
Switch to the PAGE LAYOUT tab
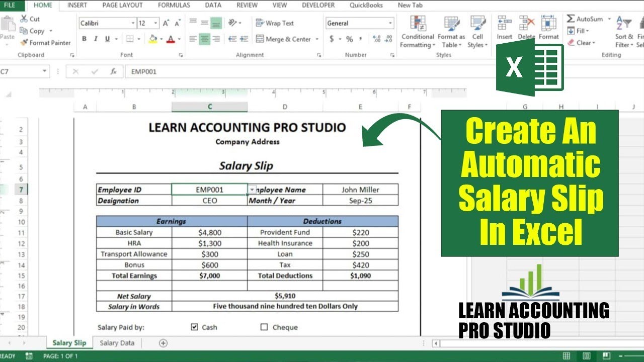122,5
